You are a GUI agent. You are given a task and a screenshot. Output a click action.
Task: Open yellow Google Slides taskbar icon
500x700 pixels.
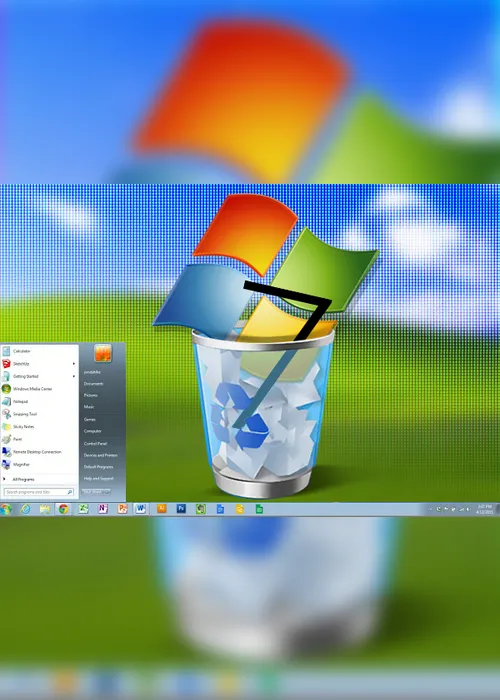240,509
